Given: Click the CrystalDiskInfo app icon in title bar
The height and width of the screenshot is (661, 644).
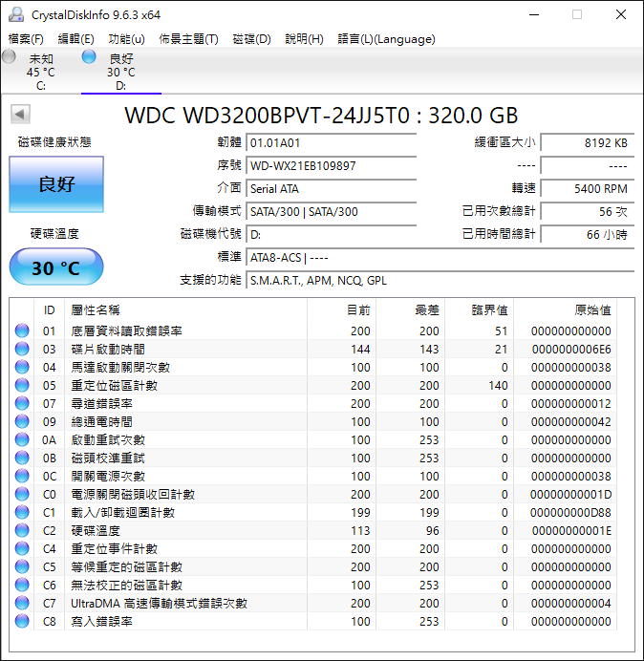Looking at the screenshot, I should (x=15, y=14).
